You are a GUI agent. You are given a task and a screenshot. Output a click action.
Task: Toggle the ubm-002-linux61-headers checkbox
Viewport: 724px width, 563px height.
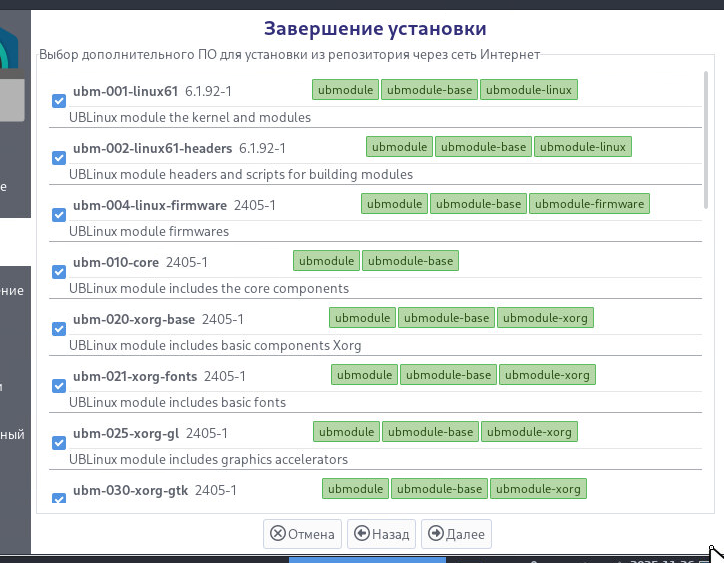tap(59, 158)
